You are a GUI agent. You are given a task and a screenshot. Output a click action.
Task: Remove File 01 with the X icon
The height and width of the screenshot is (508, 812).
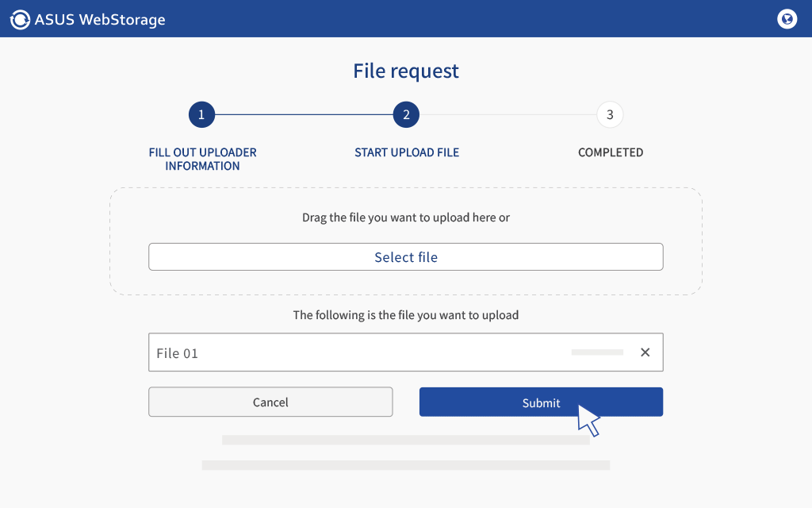point(645,352)
